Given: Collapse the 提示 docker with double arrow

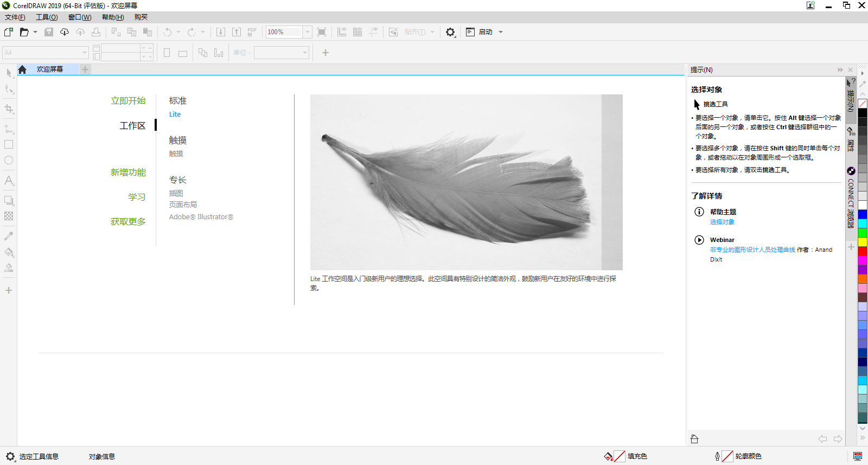Looking at the screenshot, I should point(840,70).
